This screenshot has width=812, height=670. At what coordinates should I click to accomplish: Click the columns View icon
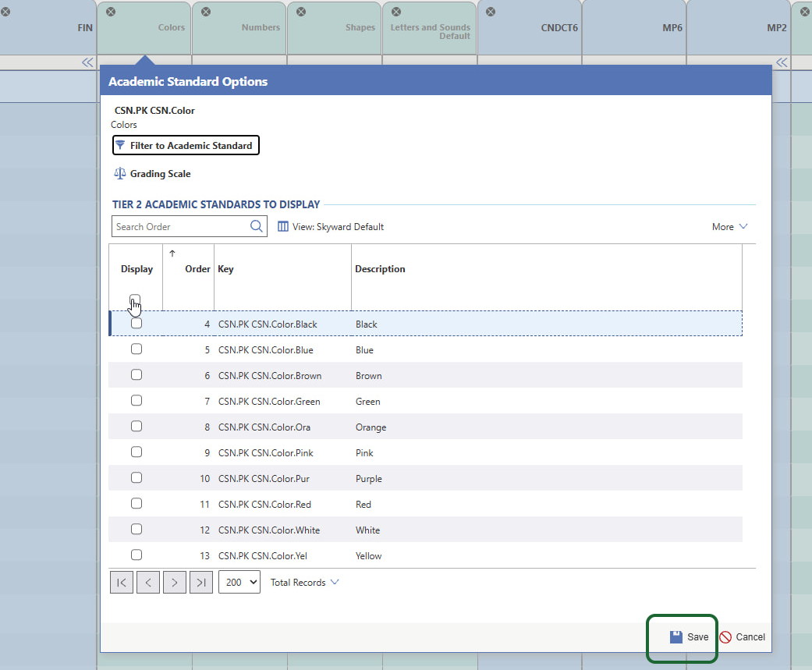click(x=282, y=226)
